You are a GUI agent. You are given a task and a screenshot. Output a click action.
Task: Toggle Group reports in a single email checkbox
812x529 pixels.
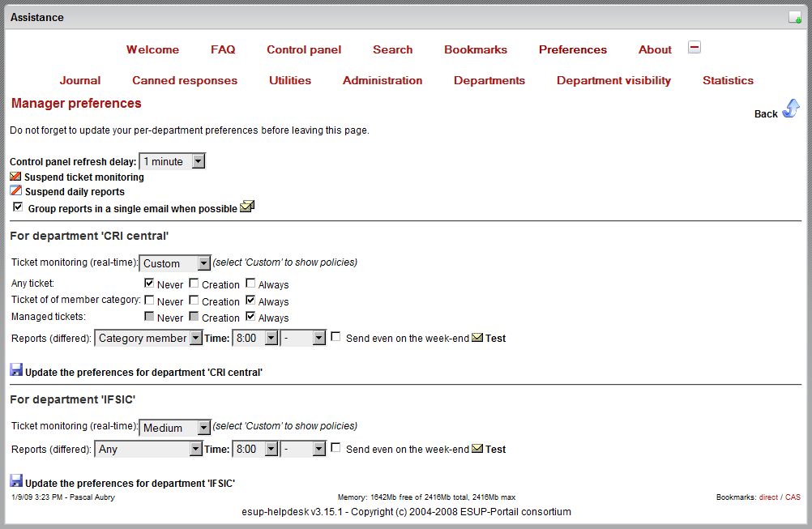click(x=19, y=207)
